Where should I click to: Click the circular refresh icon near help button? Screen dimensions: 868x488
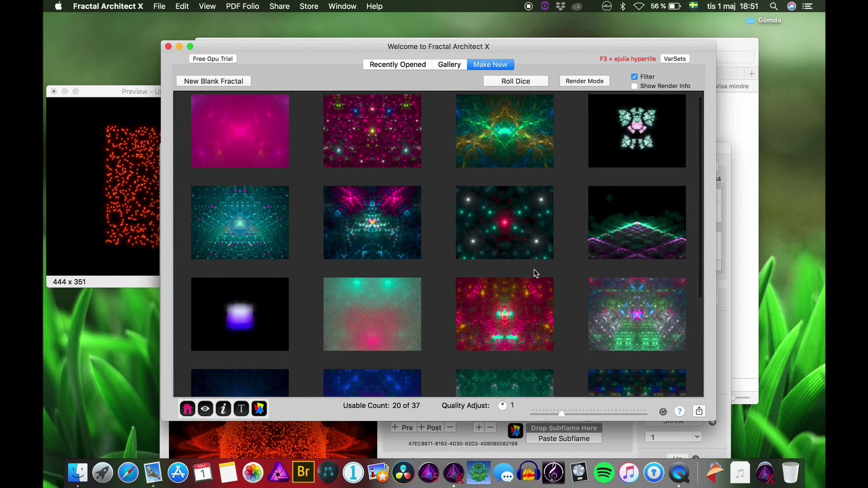(663, 411)
